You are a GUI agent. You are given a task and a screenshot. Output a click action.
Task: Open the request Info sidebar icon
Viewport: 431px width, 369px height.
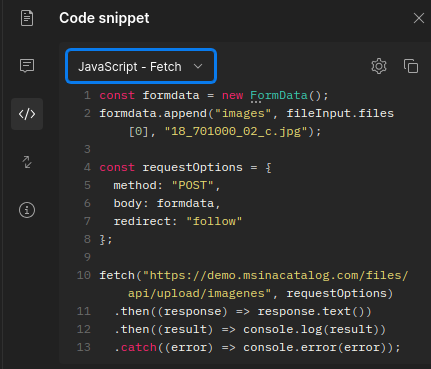click(x=27, y=210)
